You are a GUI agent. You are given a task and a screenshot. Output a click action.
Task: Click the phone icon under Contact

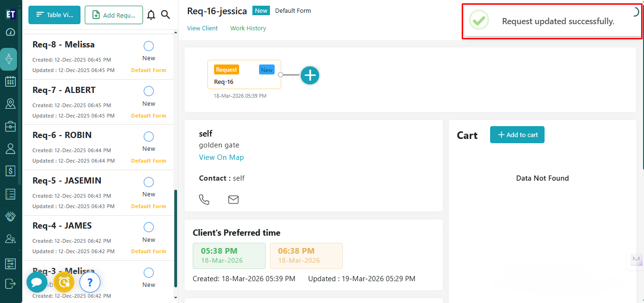pos(204,200)
